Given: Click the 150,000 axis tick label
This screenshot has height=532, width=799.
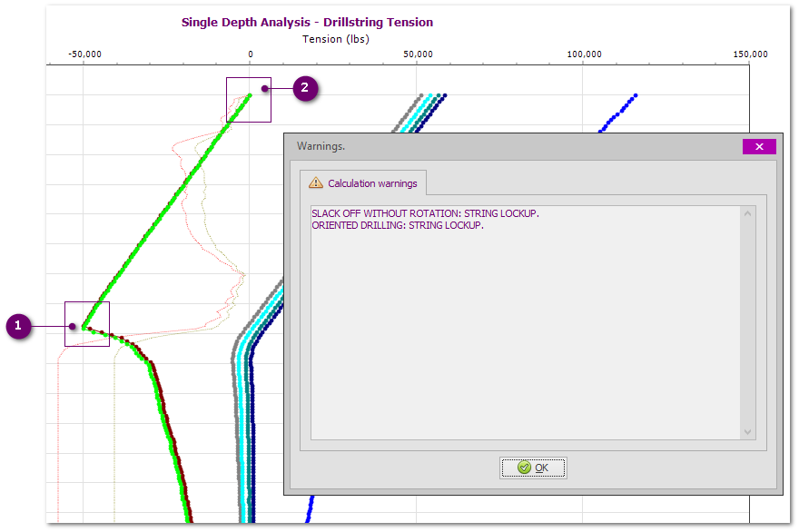Looking at the screenshot, I should (x=750, y=54).
